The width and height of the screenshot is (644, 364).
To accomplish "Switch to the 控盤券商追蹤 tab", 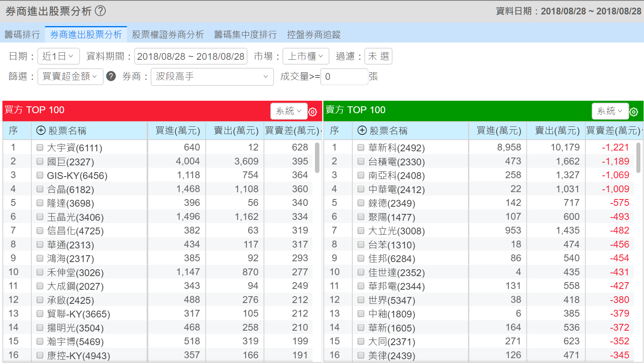I will tap(313, 35).
